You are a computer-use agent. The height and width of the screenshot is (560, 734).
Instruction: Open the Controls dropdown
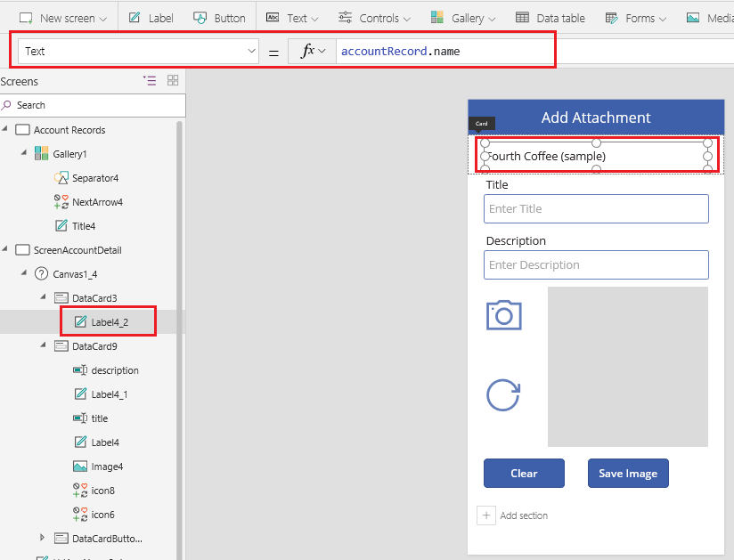coord(374,16)
